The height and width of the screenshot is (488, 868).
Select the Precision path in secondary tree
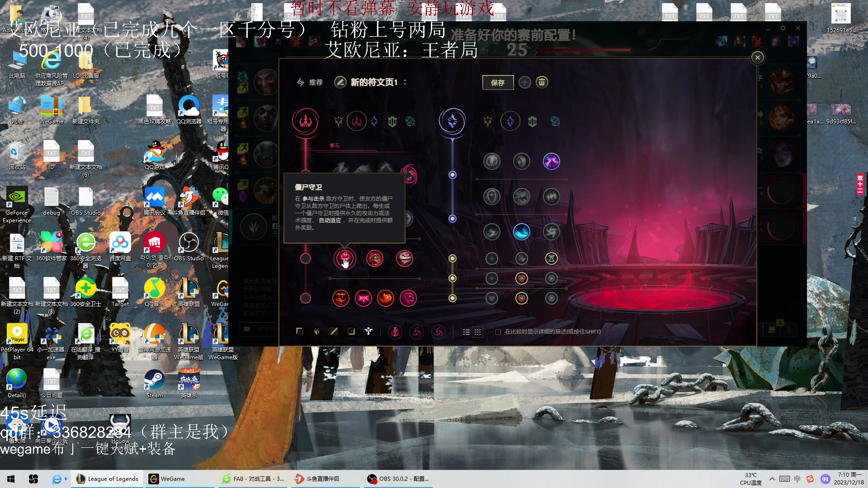click(488, 121)
